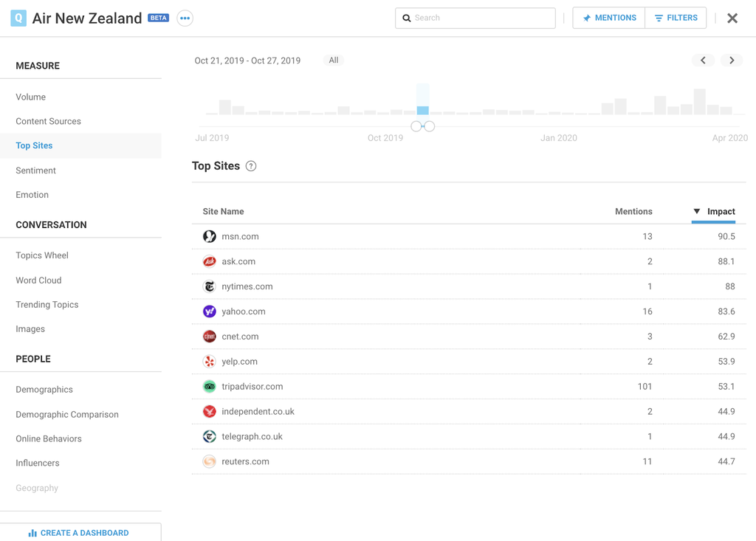The width and height of the screenshot is (756, 541).
Task: Sort table by Impact column
Action: coord(720,212)
